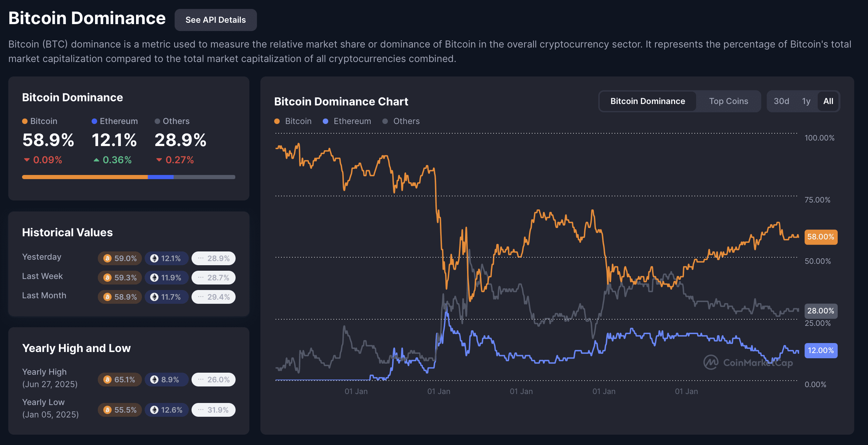Image resolution: width=868 pixels, height=445 pixels.
Task: Click the CoinMarketCap watermark logo on chart
Action: click(711, 362)
